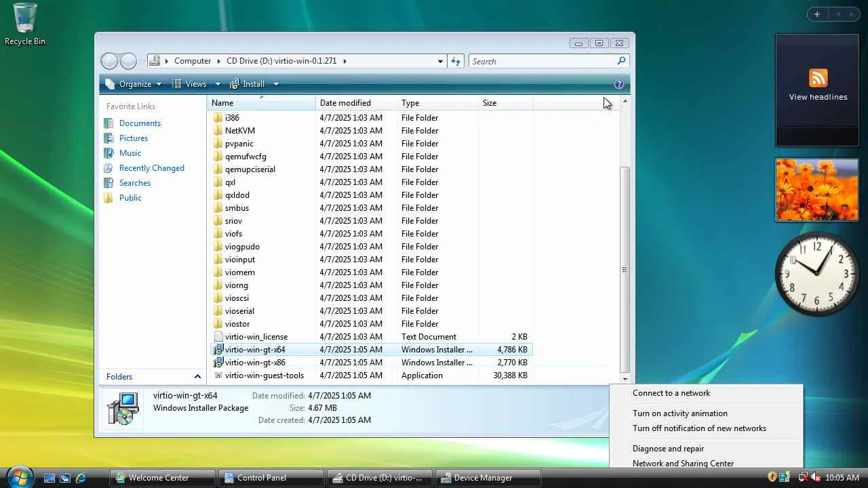
Task: Click the Documents icon in Favorite Links
Action: (x=108, y=123)
